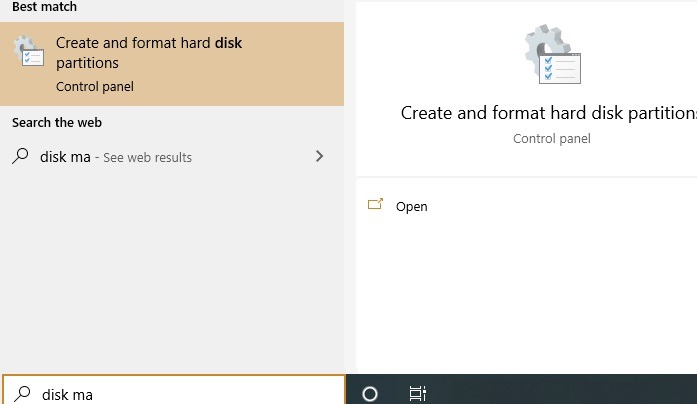Click 'Control panel' subtitle under best match
This screenshot has height=404, width=697.
click(95, 87)
